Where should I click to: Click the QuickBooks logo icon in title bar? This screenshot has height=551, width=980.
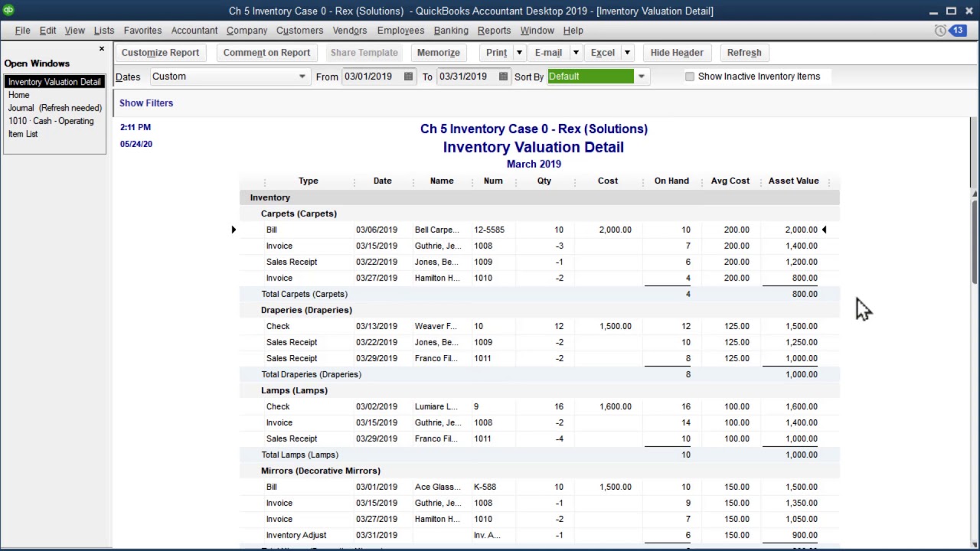(x=8, y=11)
